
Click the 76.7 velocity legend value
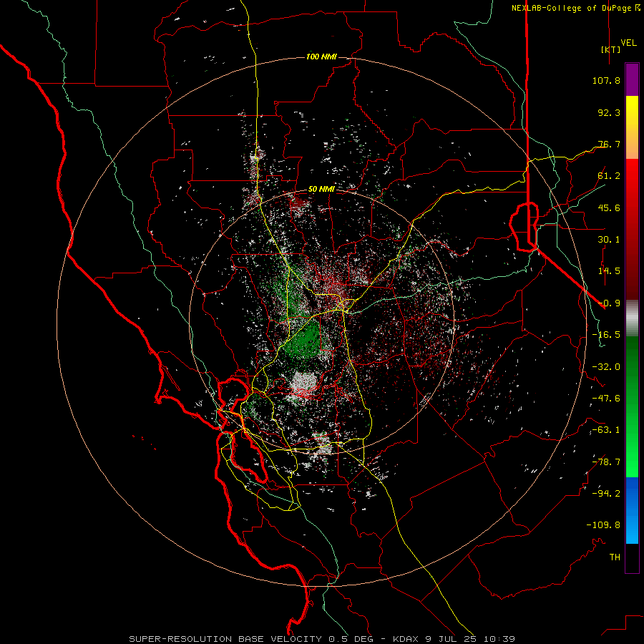(609, 144)
